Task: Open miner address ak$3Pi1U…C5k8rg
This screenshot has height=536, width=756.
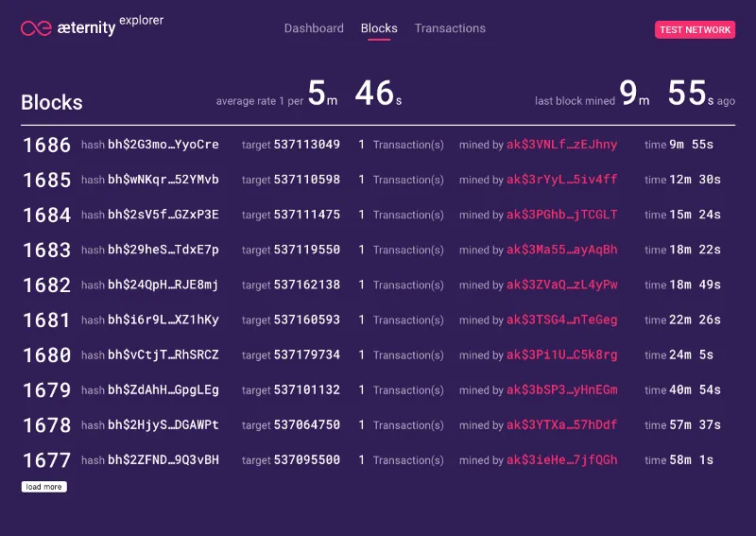Action: pos(561,354)
